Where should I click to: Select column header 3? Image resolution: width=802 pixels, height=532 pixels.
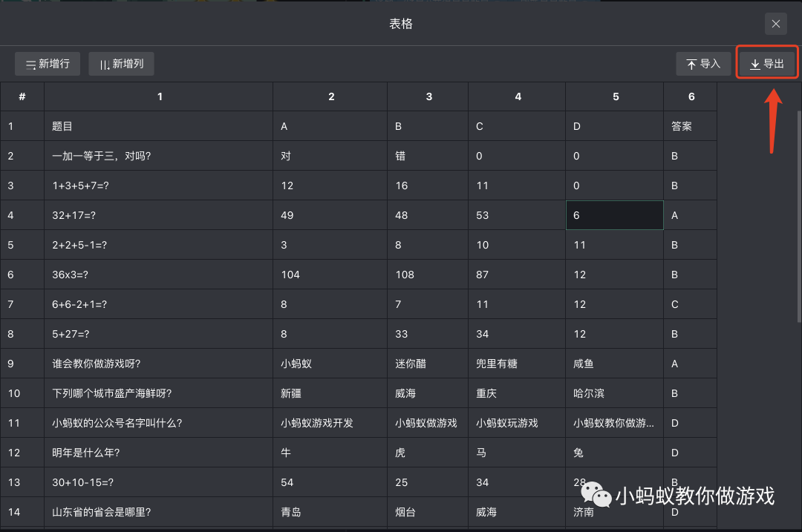pyautogui.click(x=428, y=96)
